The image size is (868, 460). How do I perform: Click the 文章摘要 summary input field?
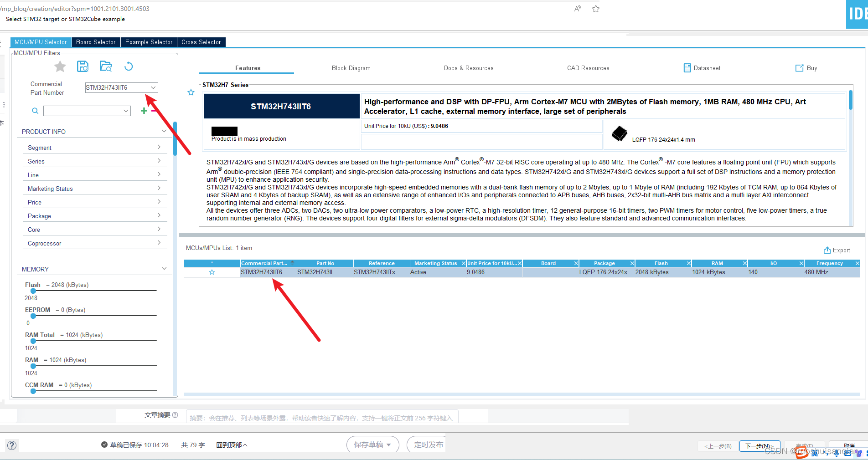click(x=322, y=418)
